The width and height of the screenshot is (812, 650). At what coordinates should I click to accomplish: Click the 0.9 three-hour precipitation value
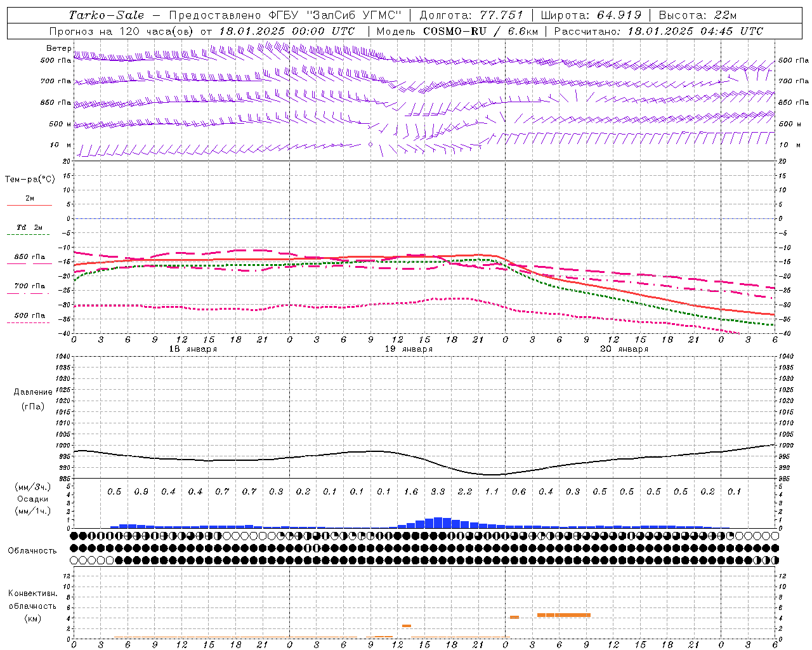141,492
